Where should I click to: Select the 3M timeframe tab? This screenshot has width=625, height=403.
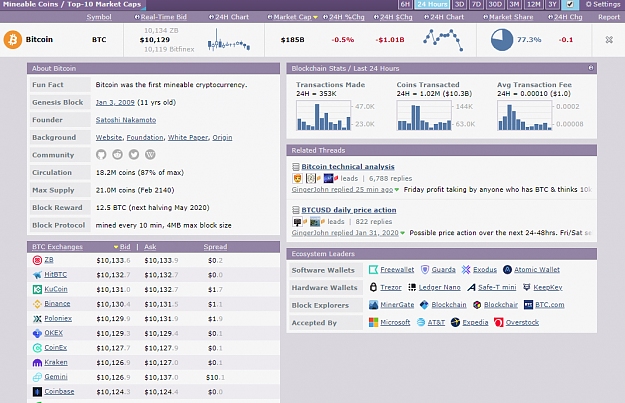(x=514, y=4)
